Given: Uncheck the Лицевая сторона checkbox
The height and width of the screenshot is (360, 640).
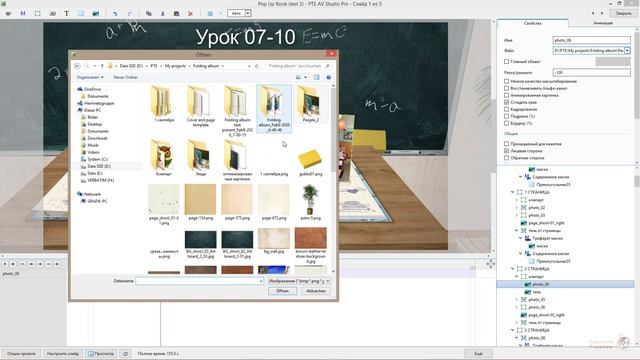Looking at the screenshot, I should pyautogui.click(x=507, y=151).
